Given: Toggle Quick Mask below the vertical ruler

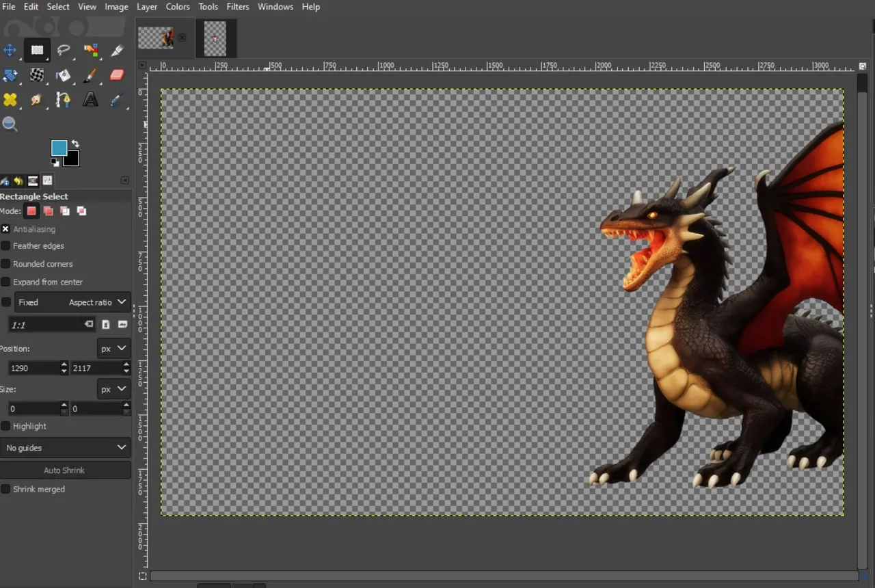Looking at the screenshot, I should 142,576.
